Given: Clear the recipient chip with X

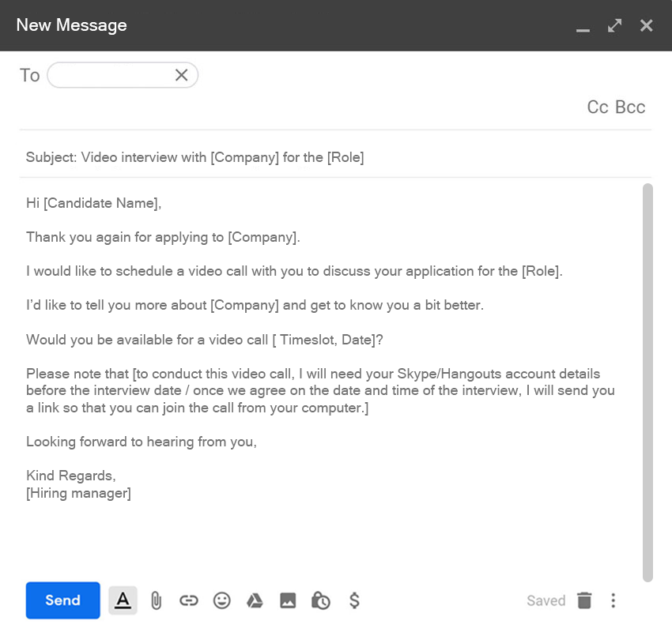Looking at the screenshot, I should click(x=181, y=75).
